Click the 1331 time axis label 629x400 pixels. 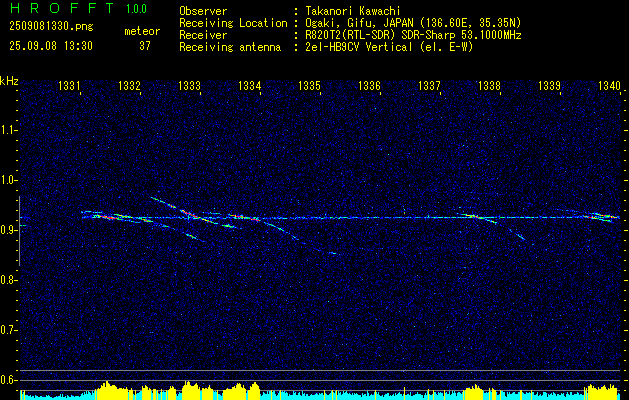point(69,85)
